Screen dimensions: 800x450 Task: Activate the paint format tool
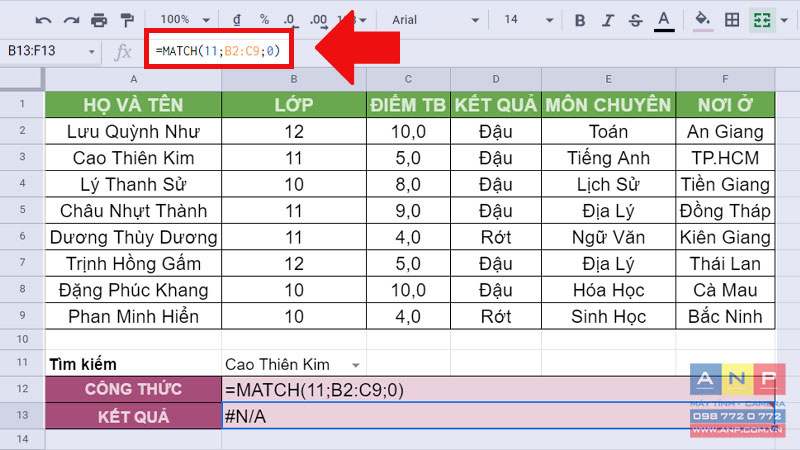click(x=127, y=20)
